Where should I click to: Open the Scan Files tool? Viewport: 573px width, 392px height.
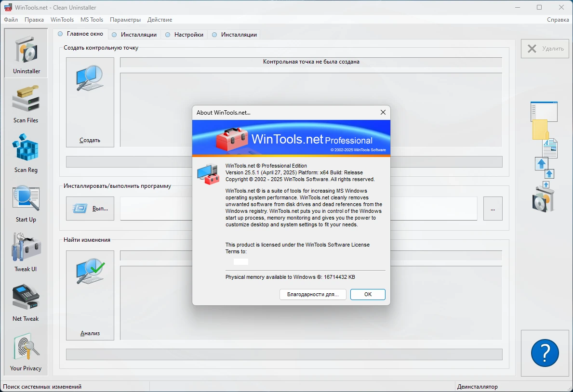point(26,104)
